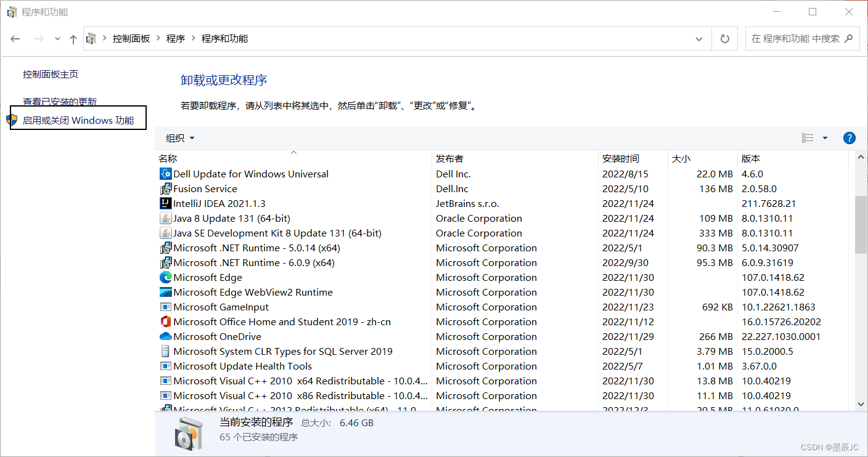Sort by the 安装时间 column header

click(x=633, y=158)
